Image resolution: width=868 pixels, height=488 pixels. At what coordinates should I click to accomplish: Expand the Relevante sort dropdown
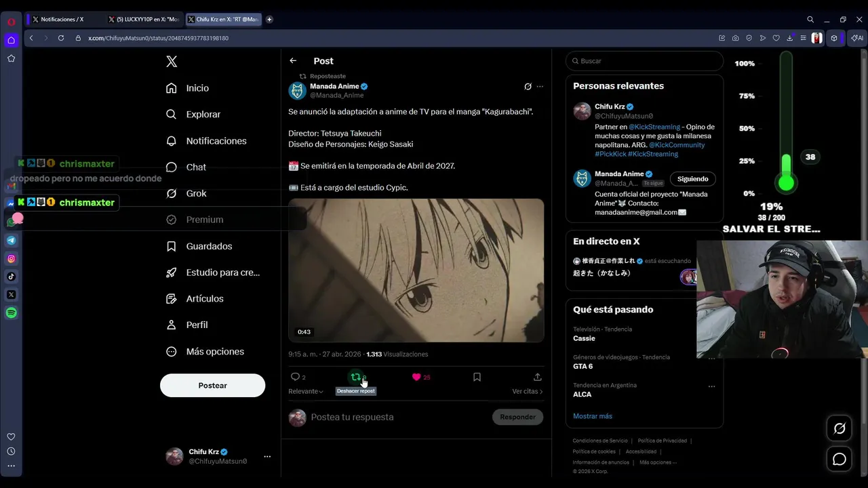pyautogui.click(x=306, y=391)
